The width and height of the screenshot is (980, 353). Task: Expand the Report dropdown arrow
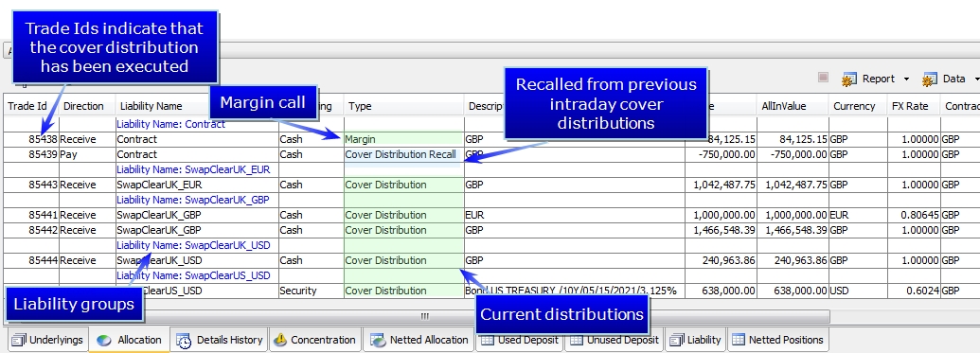point(906,79)
